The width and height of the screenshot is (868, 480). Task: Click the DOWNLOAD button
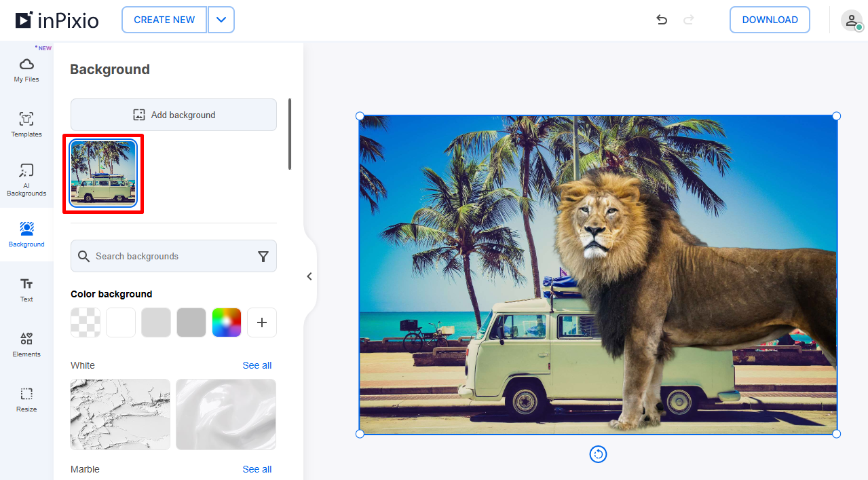(770, 20)
